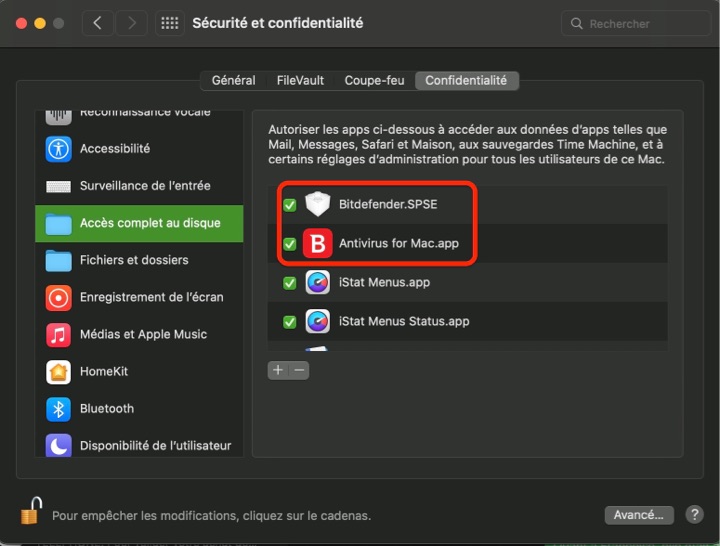Screen dimensions: 720x546
Task: Switch to the Général tab
Action: [233, 81]
